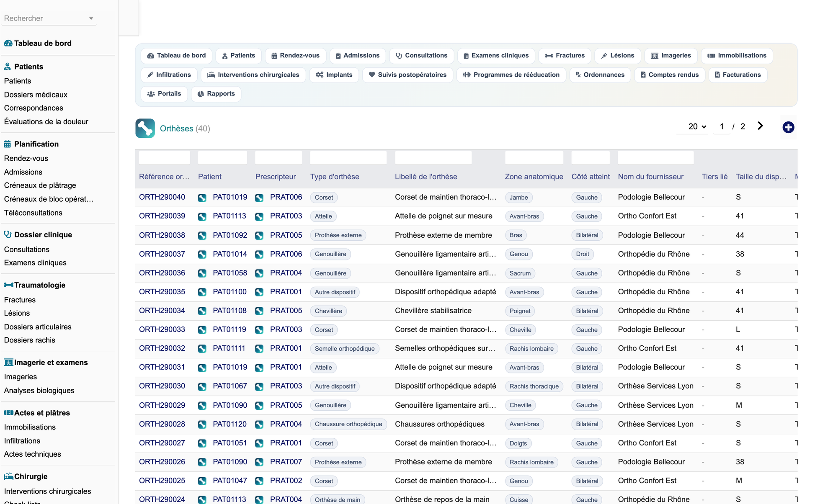
Task: Click the Sacrum zone tag
Action: tap(520, 273)
